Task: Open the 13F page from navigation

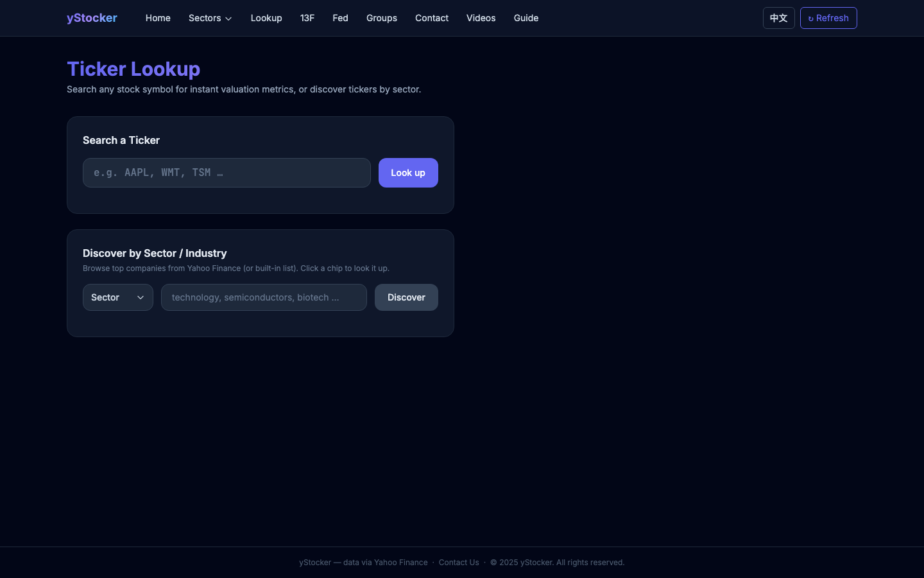Action: click(307, 18)
